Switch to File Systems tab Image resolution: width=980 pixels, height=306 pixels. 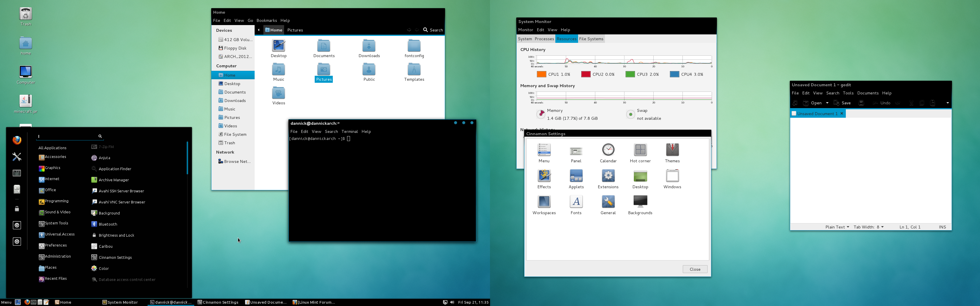click(x=591, y=39)
